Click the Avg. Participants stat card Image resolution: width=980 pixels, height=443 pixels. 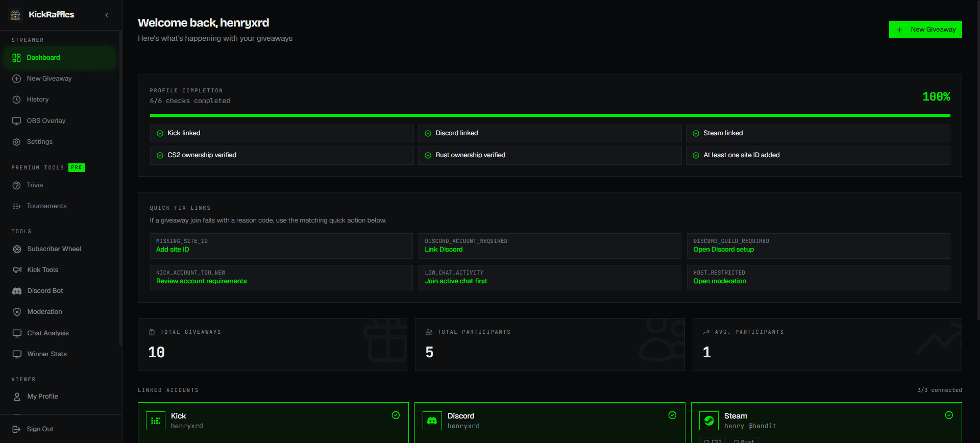(x=827, y=344)
